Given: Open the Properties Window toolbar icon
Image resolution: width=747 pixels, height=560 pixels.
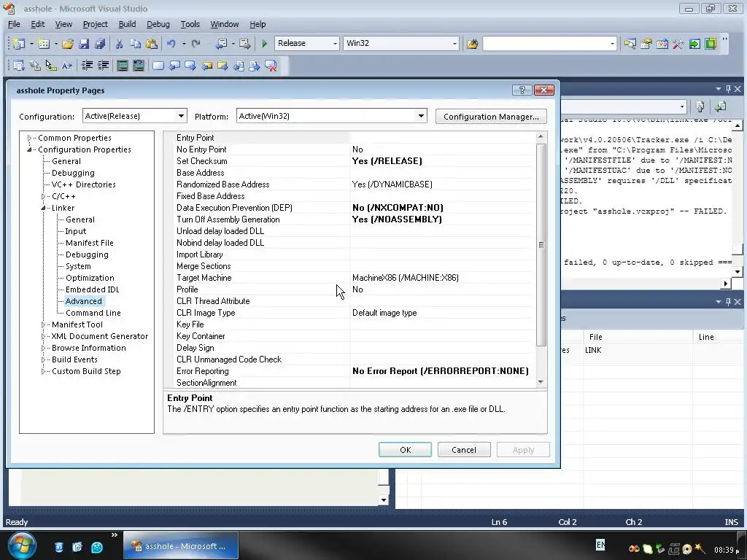Looking at the screenshot, I should pyautogui.click(x=646, y=44).
